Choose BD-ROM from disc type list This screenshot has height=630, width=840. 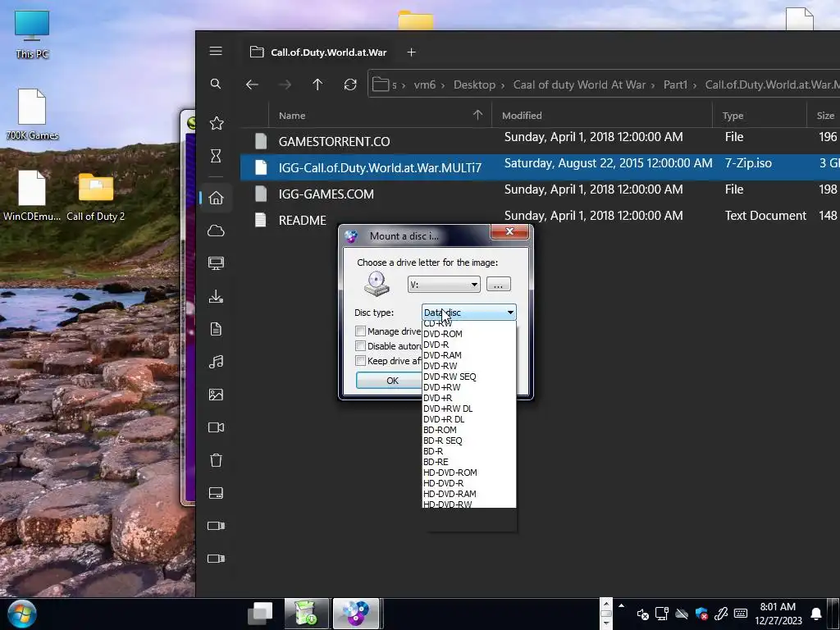pyautogui.click(x=468, y=430)
